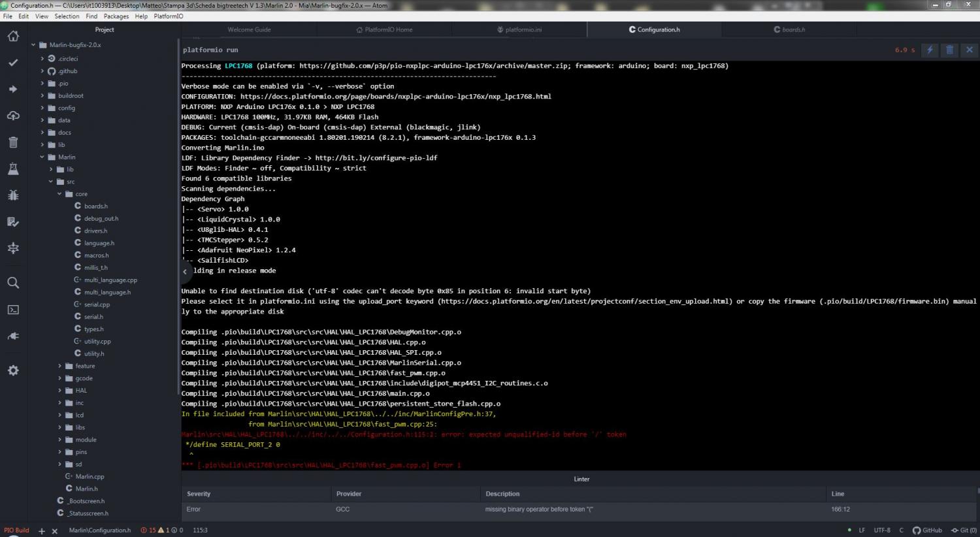Click the Linter panel title

tap(581, 479)
